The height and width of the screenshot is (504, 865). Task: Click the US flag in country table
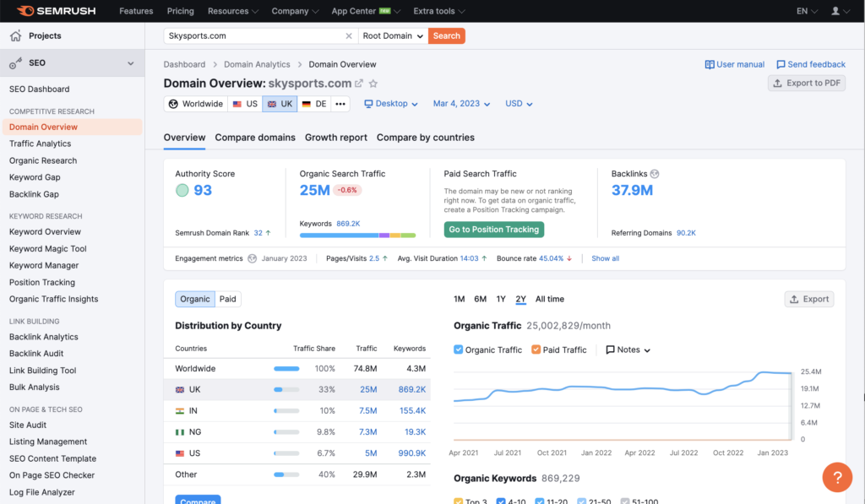[180, 453]
